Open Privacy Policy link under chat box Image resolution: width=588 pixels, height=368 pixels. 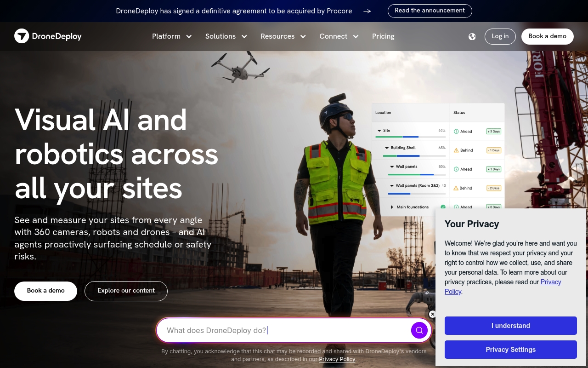[337, 359]
